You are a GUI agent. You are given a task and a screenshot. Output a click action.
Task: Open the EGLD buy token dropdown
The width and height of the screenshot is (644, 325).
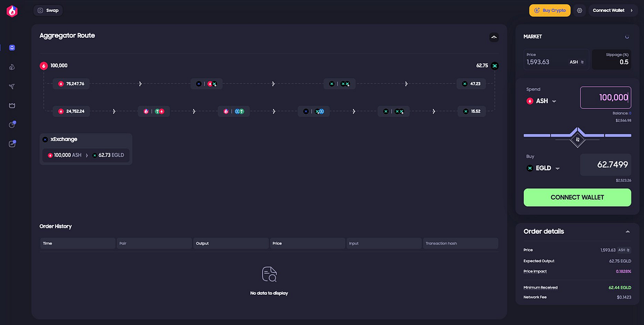click(543, 168)
